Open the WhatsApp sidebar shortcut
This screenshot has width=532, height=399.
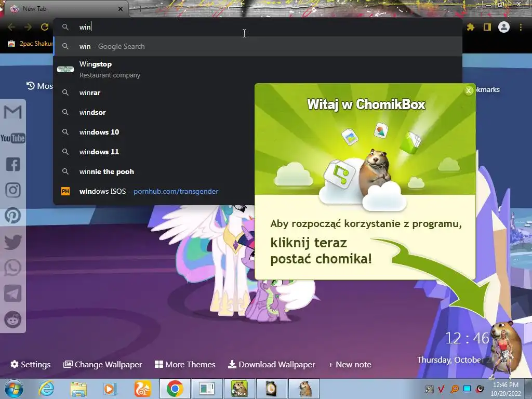click(x=13, y=268)
